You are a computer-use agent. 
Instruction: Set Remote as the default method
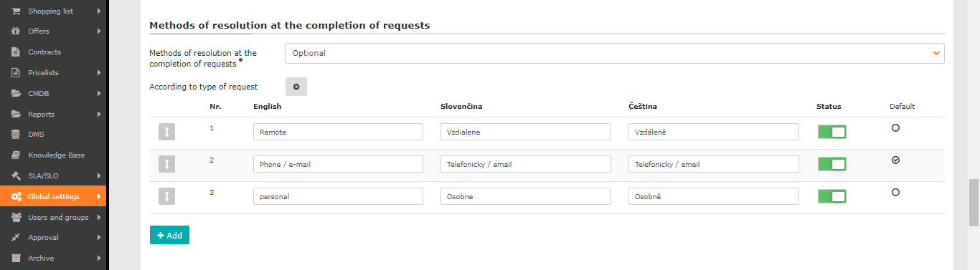[895, 127]
